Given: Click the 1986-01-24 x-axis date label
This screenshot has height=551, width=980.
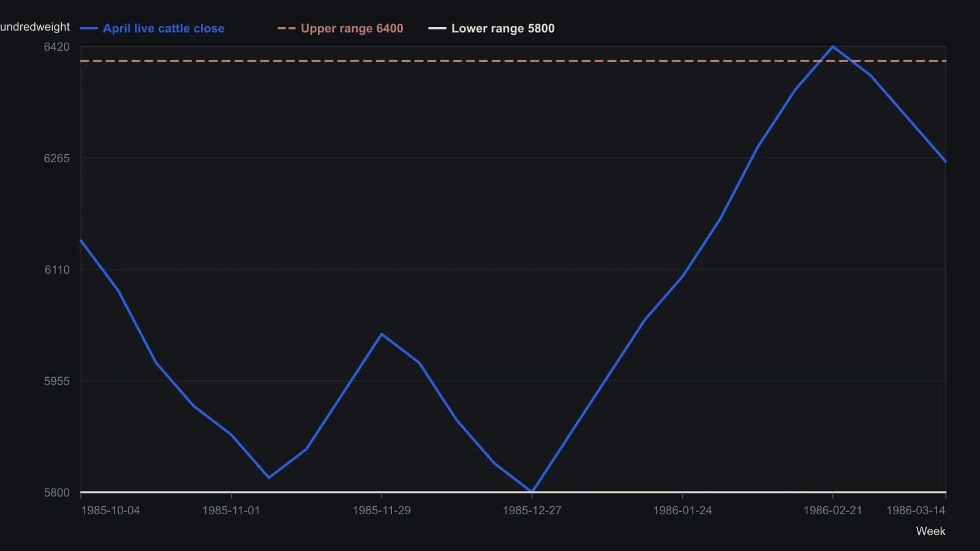Looking at the screenshot, I should [x=682, y=510].
